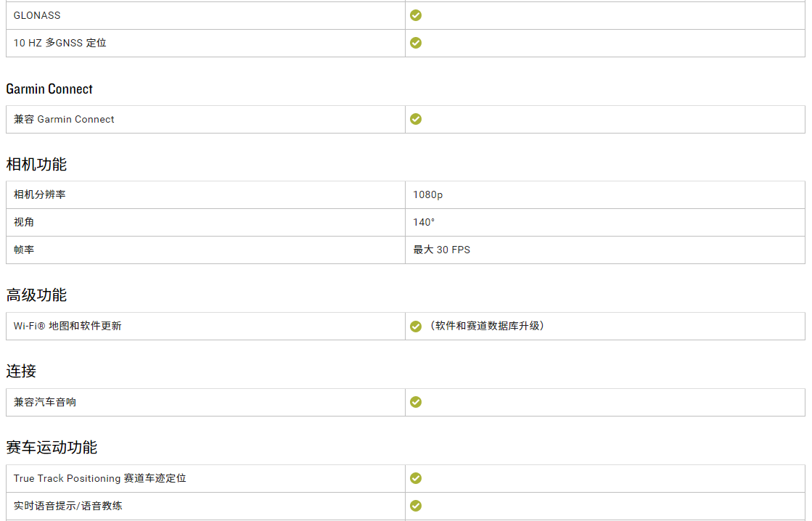Click the 140° field of view value
The width and height of the screenshot is (812, 521).
[x=424, y=222]
